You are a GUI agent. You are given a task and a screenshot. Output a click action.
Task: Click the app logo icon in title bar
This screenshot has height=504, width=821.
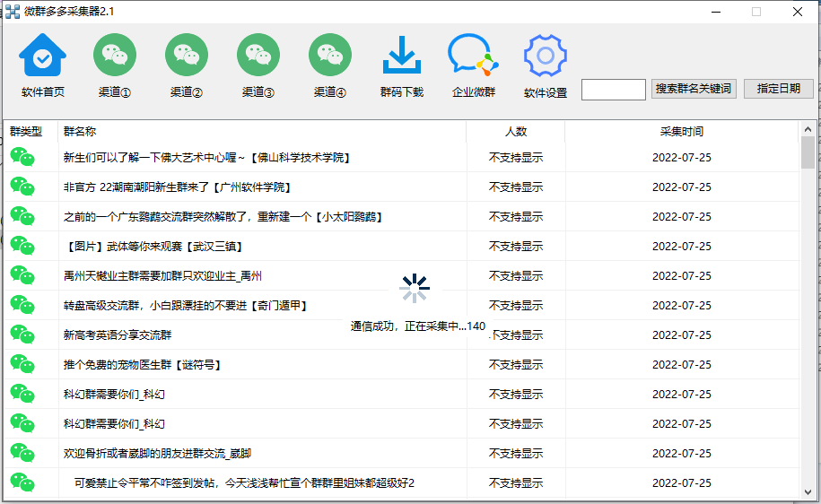coord(12,12)
